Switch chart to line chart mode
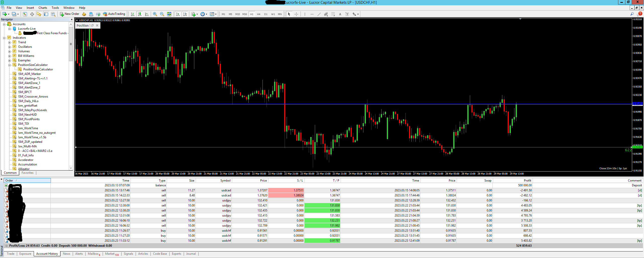The height and width of the screenshot is (258, 644). click(147, 14)
